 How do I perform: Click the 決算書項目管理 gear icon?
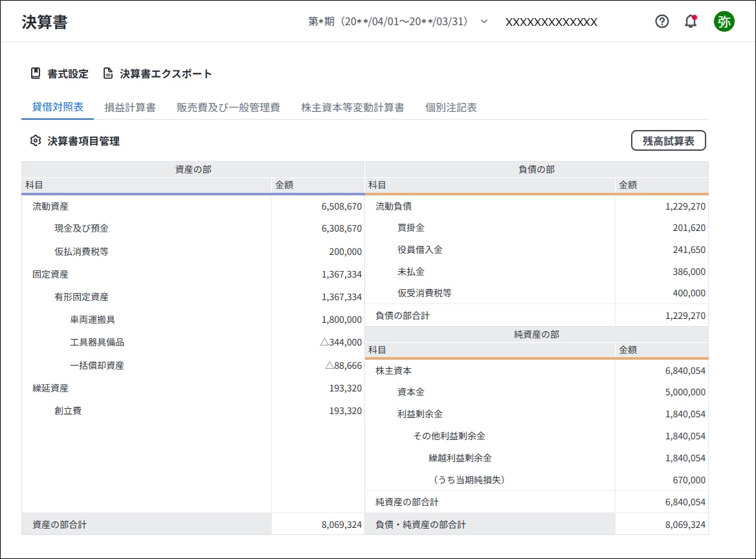[x=35, y=140]
